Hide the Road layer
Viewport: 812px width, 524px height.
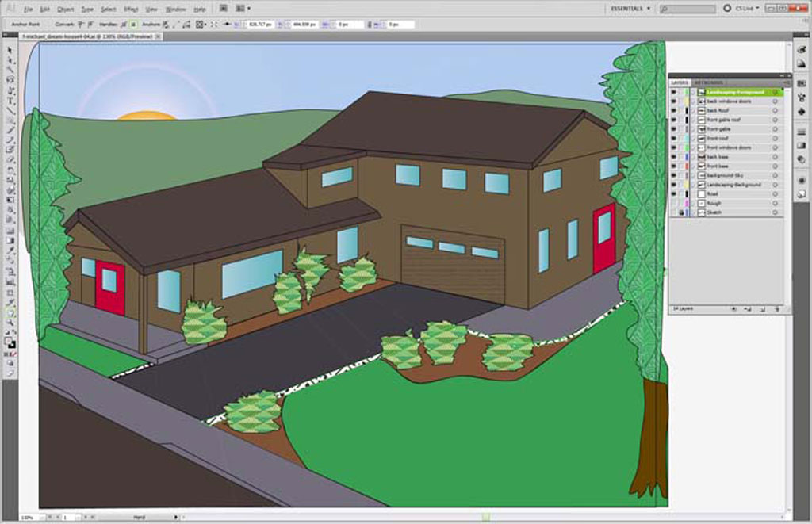click(673, 193)
